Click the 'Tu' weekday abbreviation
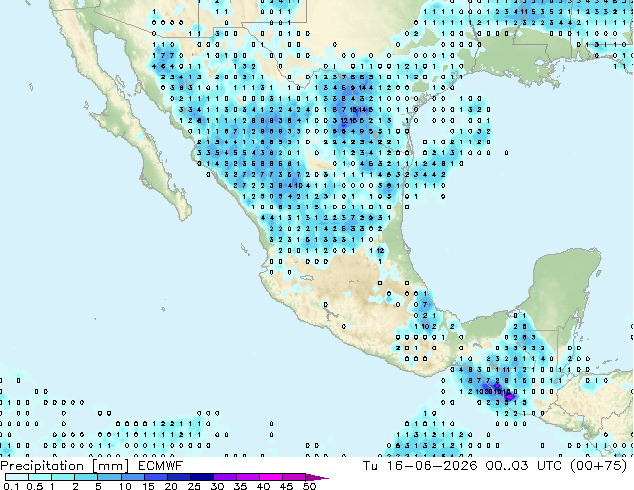 click(370, 466)
